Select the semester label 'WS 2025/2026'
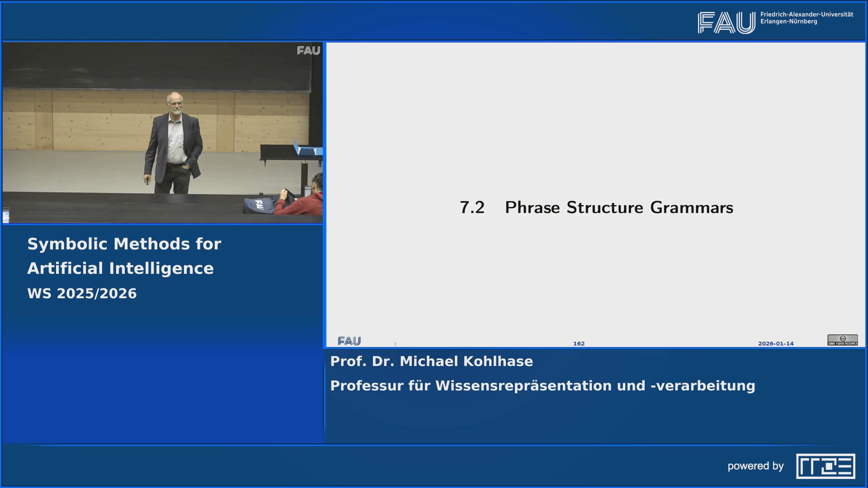The width and height of the screenshot is (868, 488). tap(82, 293)
